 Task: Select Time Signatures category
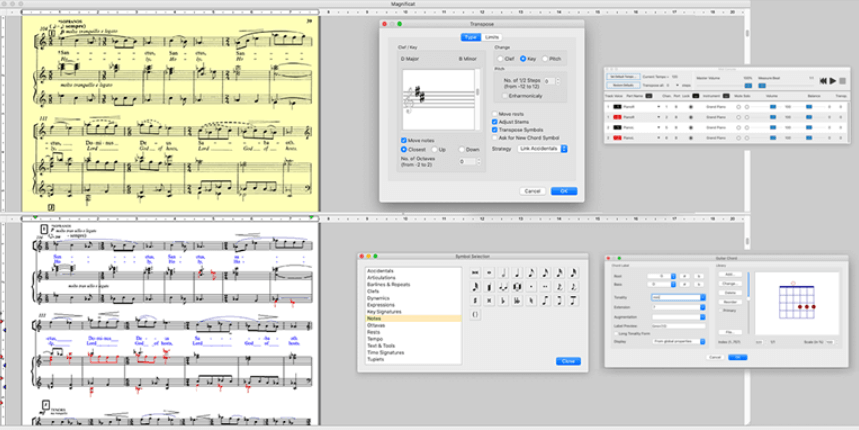[386, 352]
